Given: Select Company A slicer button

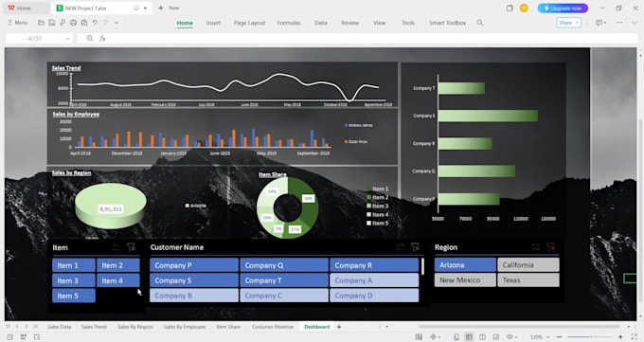Looking at the screenshot, I should (x=374, y=280).
